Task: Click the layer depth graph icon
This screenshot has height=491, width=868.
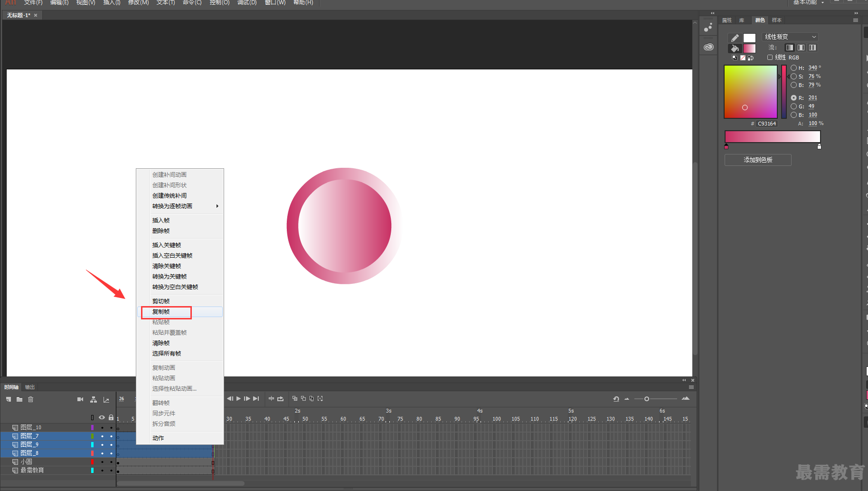Action: [106, 399]
